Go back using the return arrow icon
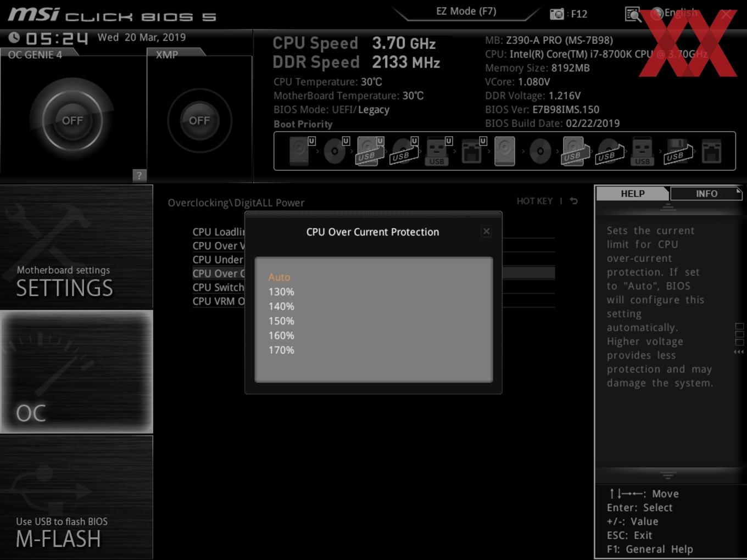The image size is (747, 560). (x=573, y=201)
